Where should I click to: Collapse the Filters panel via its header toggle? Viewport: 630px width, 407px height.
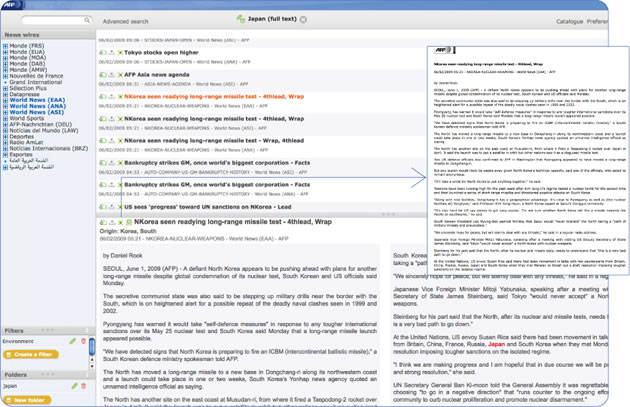87,331
